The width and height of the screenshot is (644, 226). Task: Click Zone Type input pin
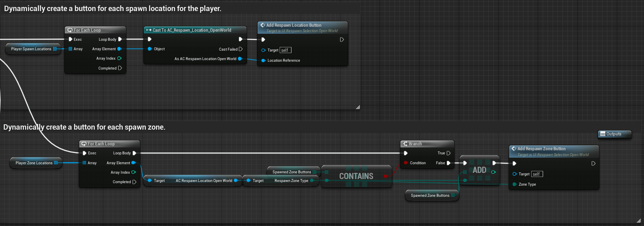[514, 184]
